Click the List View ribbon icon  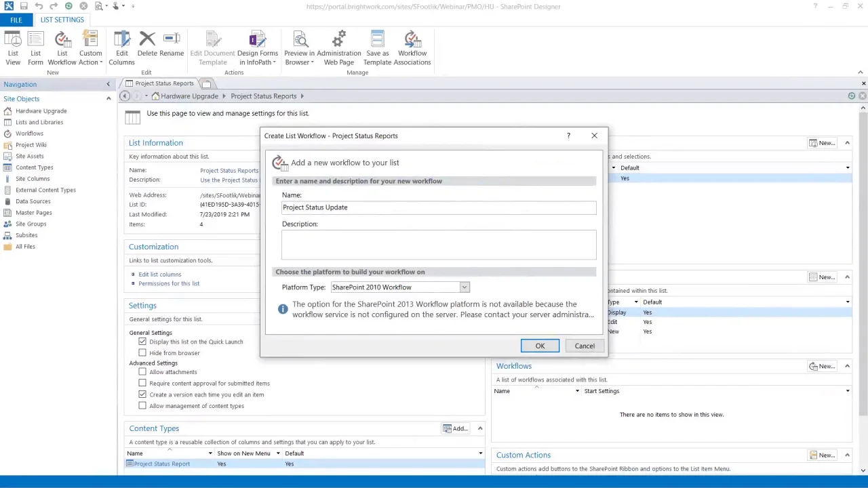13,48
